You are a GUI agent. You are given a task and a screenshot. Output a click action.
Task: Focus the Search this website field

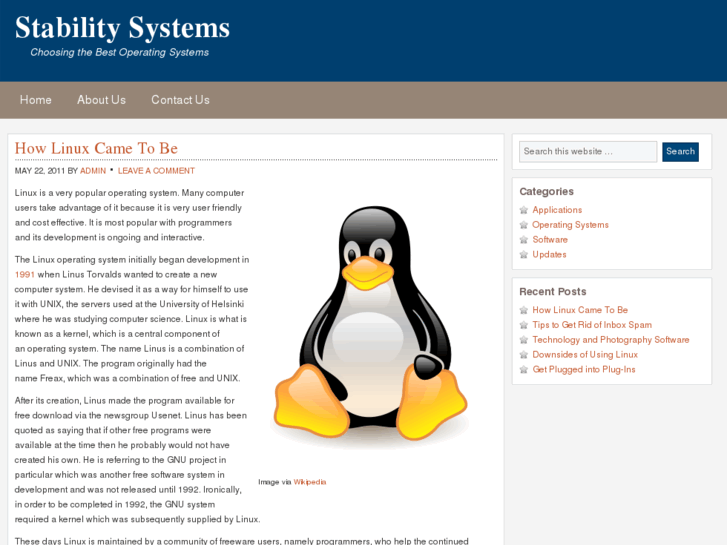click(x=587, y=152)
